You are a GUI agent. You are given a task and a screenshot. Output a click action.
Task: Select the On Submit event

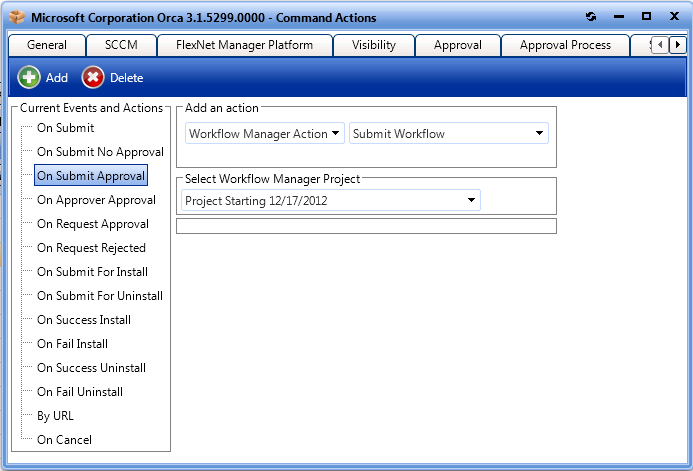(x=65, y=128)
